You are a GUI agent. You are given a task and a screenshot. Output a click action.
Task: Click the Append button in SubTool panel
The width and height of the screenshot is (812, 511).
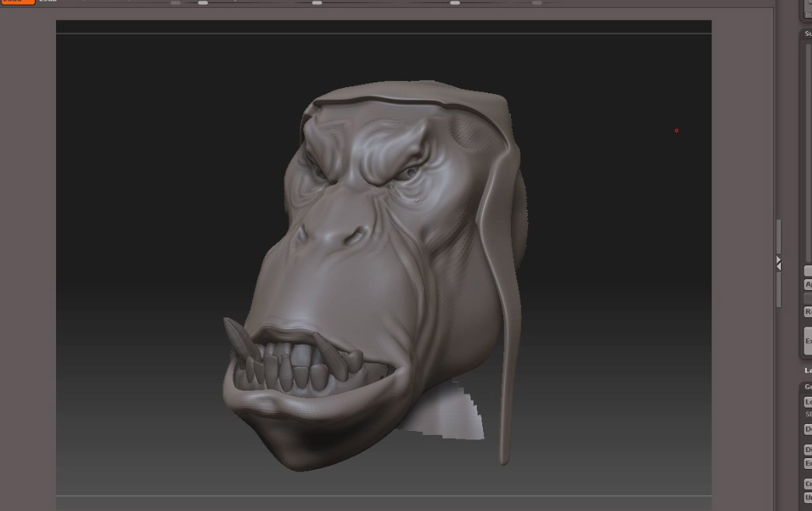coord(807,285)
